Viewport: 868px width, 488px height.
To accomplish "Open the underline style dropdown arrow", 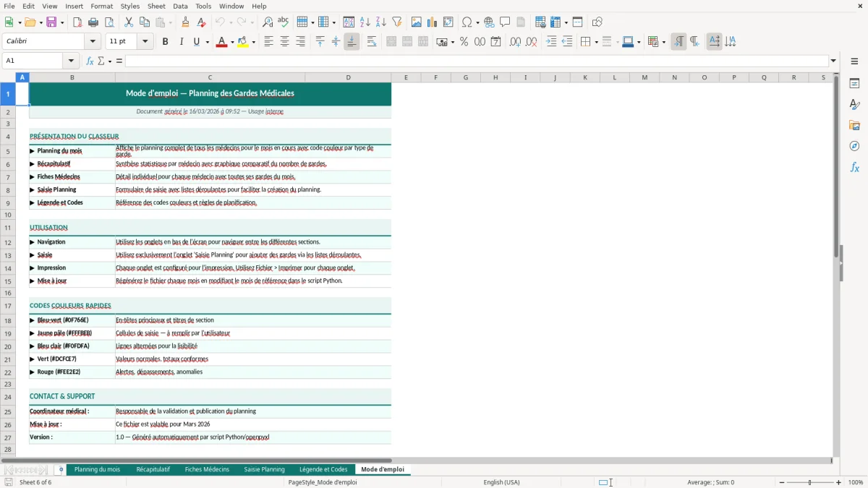I will tap(207, 42).
